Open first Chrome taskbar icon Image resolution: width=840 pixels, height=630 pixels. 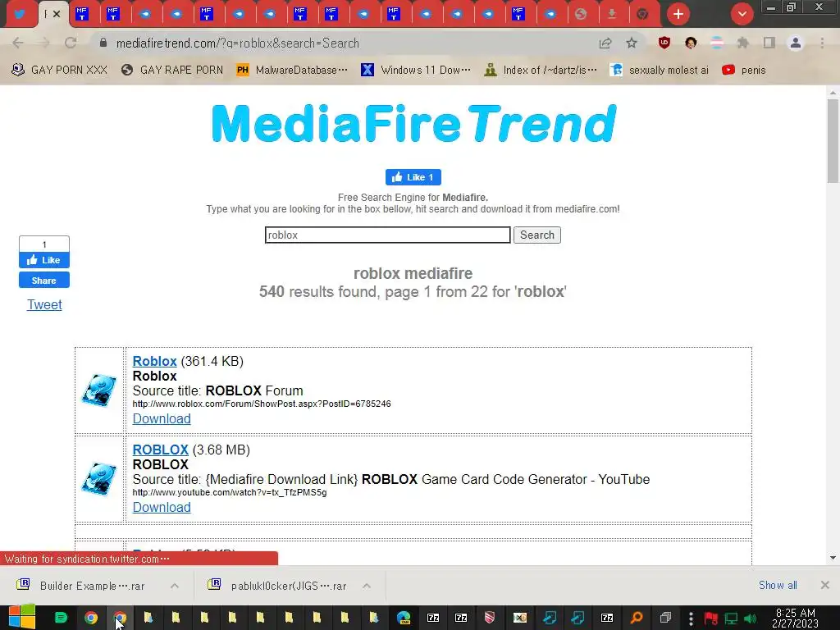[x=91, y=618]
